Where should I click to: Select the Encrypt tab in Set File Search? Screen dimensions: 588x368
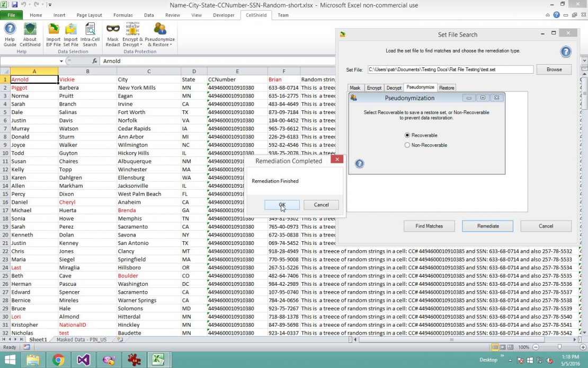374,88
